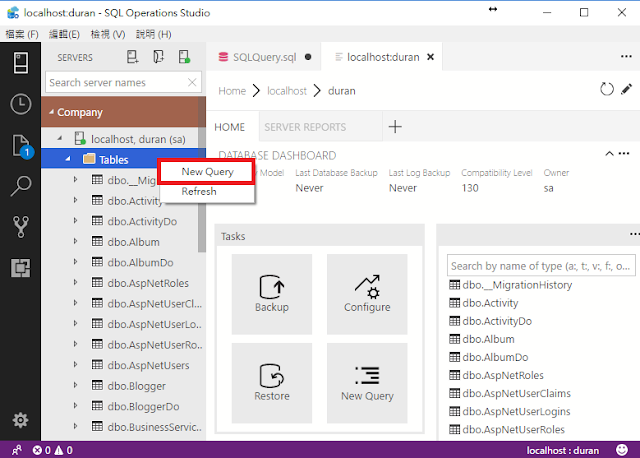This screenshot has width=640, height=458.
Task: Select dbo.AspNetUserLogins in results list
Action: tap(509, 411)
